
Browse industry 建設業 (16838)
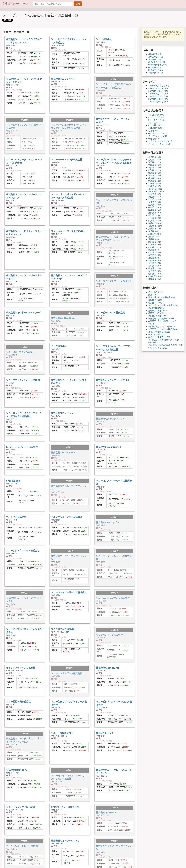(155, 300)
